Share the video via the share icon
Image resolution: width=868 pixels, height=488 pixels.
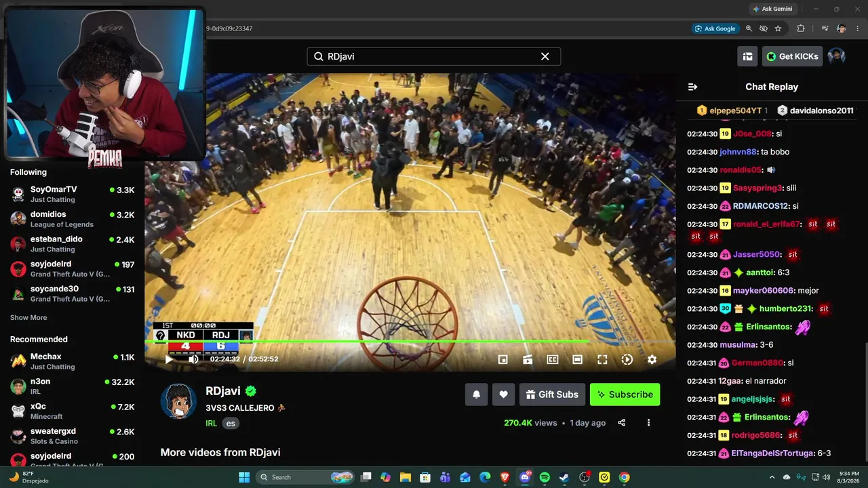coord(622,423)
